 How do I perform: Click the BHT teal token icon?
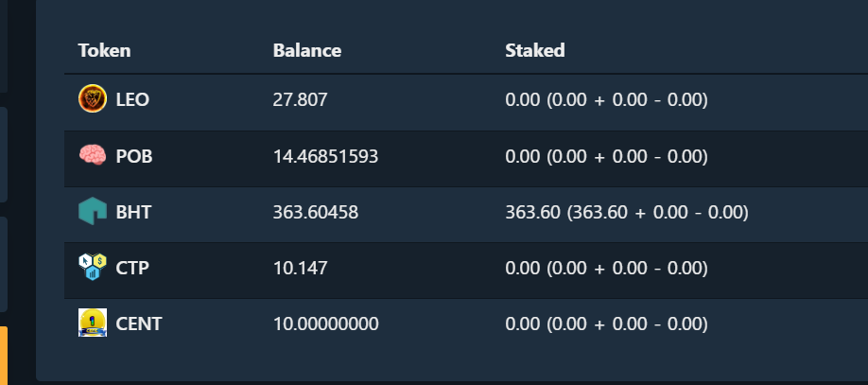coord(93,211)
